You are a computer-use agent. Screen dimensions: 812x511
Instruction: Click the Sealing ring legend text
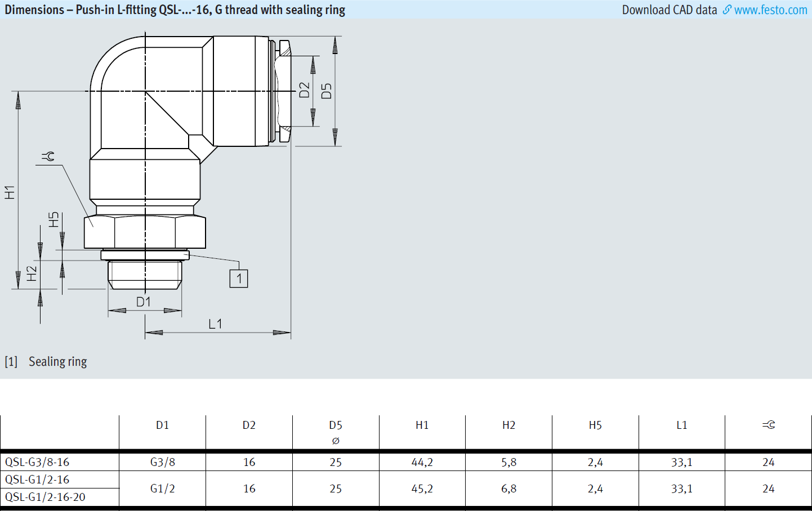tap(57, 361)
